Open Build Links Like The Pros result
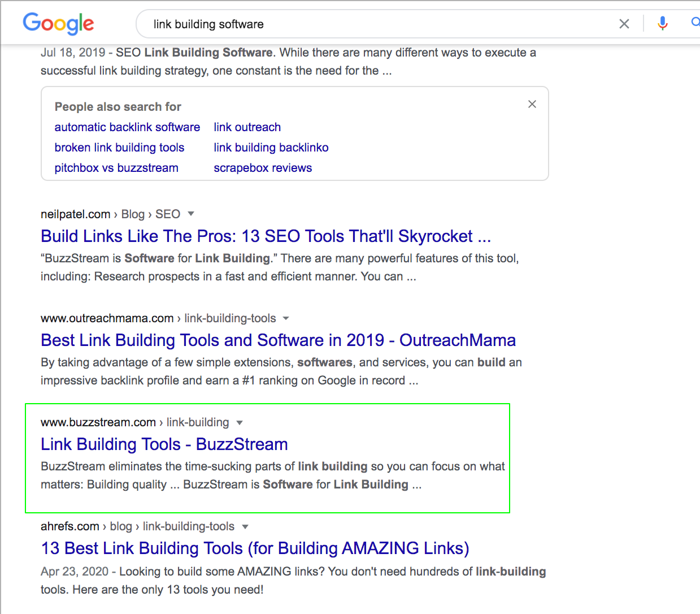This screenshot has height=614, width=700. click(266, 236)
